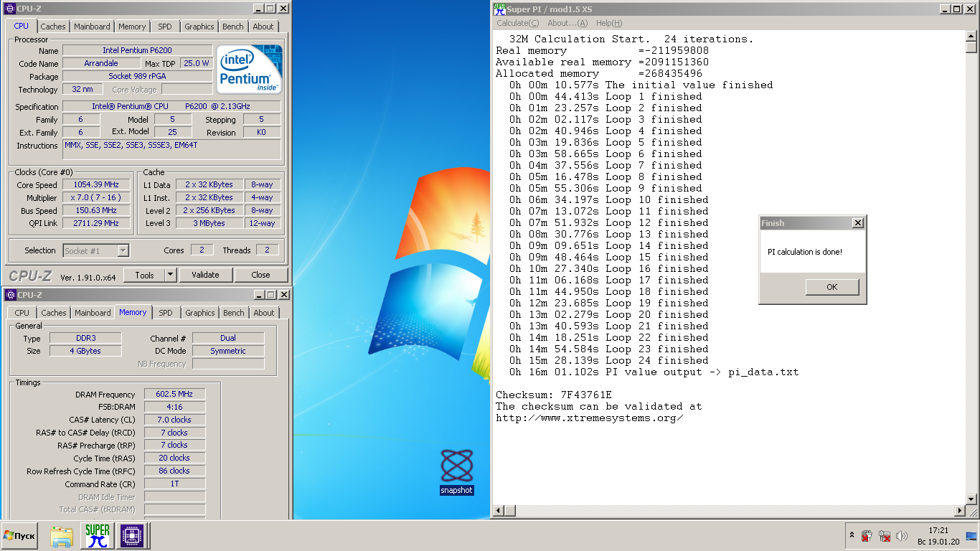Click the network disconnected tray icon

pos(885,536)
